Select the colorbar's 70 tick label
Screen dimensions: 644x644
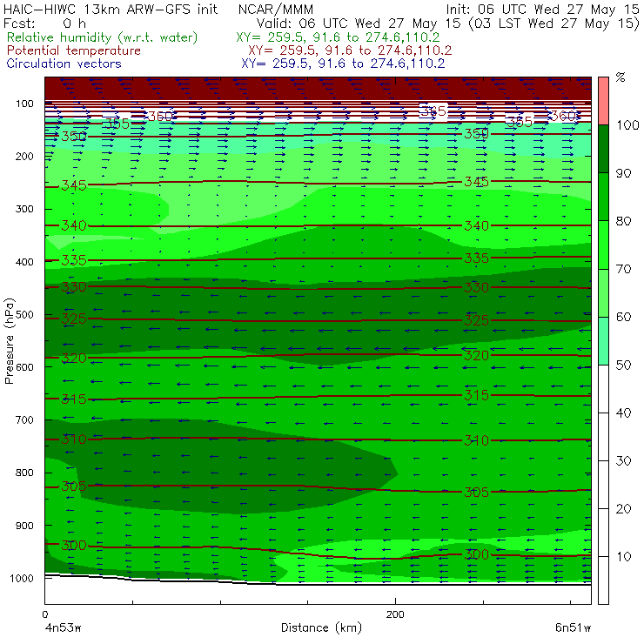[623, 269]
